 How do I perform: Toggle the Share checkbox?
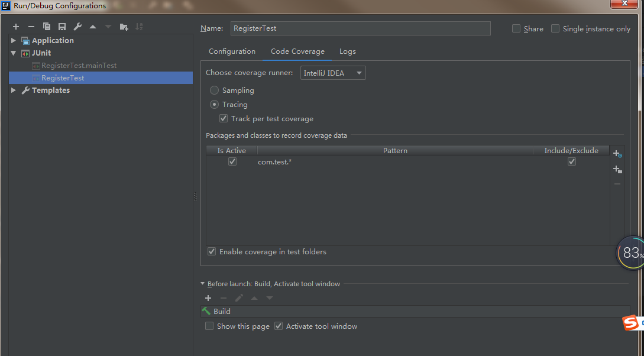coord(516,29)
